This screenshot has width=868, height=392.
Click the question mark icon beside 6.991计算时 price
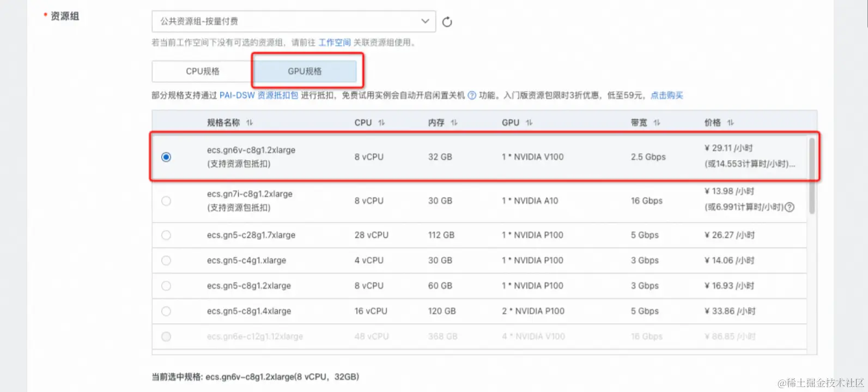coord(790,207)
